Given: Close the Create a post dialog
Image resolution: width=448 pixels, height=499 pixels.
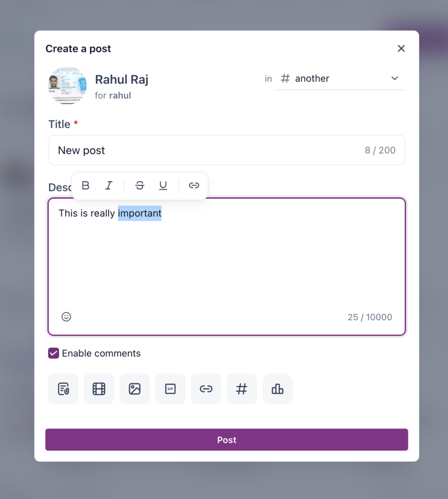Looking at the screenshot, I should (401, 48).
